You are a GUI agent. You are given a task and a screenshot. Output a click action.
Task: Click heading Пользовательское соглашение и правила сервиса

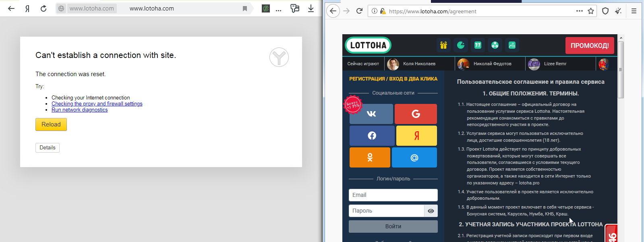[530, 82]
